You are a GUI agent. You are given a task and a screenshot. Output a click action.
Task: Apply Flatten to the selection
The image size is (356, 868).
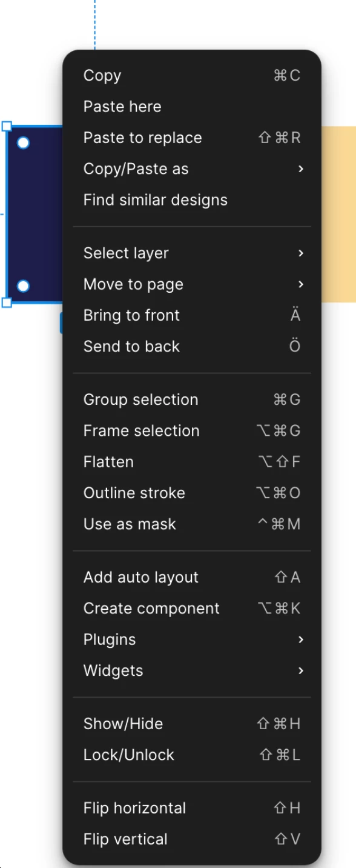click(x=192, y=462)
